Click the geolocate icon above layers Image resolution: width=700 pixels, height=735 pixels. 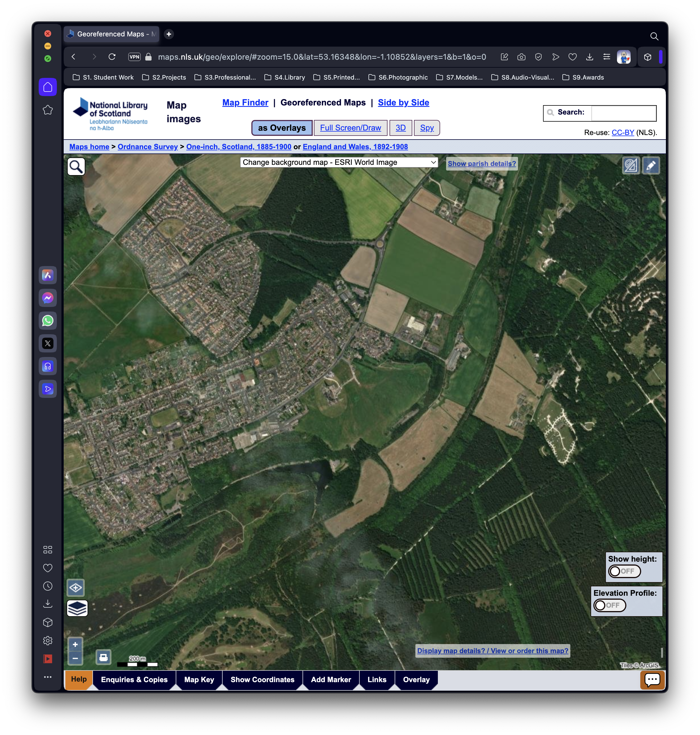[x=76, y=588]
